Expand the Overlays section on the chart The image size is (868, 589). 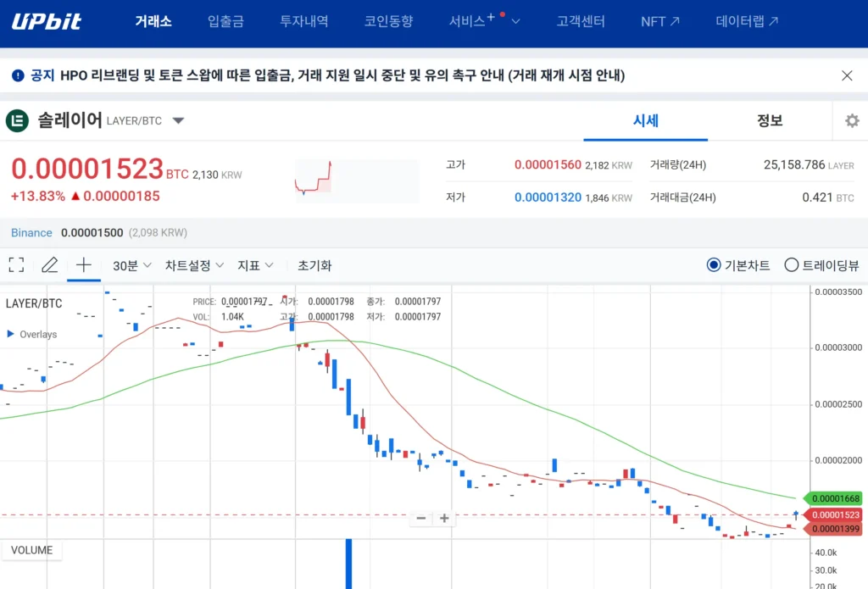pyautogui.click(x=31, y=333)
